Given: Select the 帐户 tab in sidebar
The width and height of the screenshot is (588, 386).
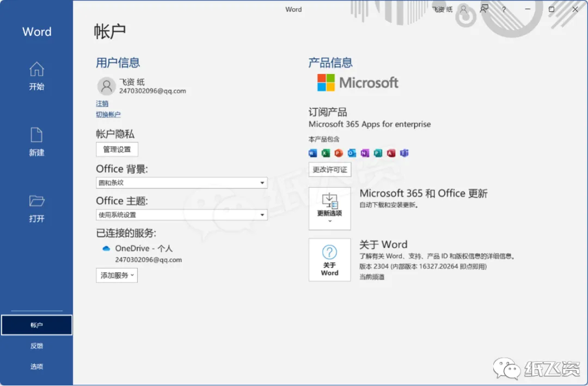Looking at the screenshot, I should [36, 325].
